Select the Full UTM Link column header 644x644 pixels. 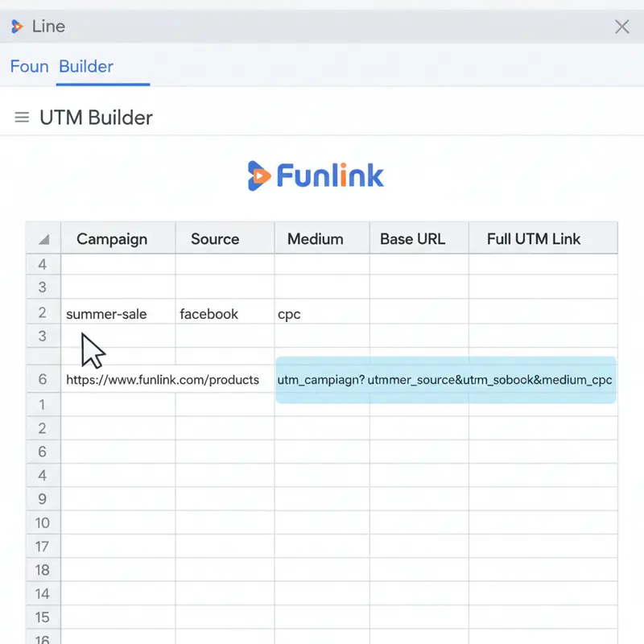click(543, 238)
